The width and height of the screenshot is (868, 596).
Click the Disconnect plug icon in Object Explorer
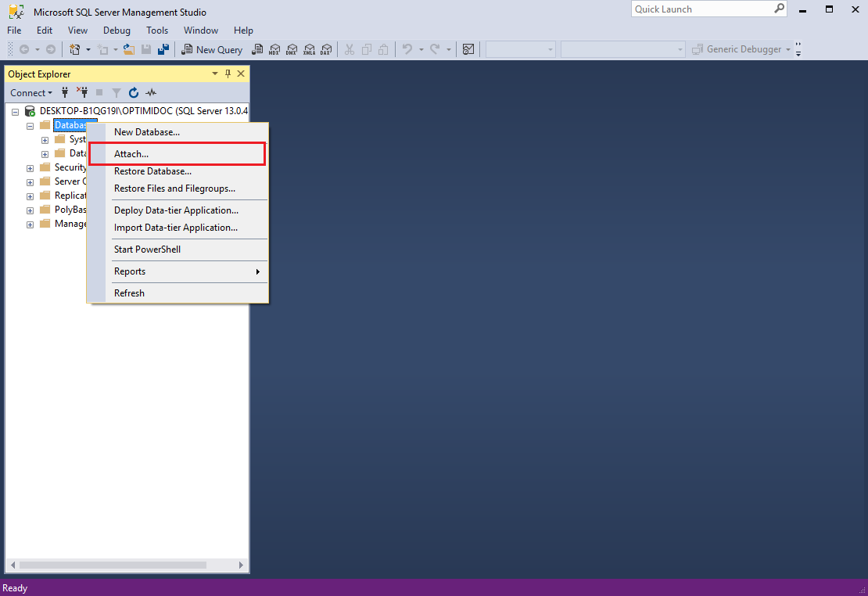click(x=82, y=93)
